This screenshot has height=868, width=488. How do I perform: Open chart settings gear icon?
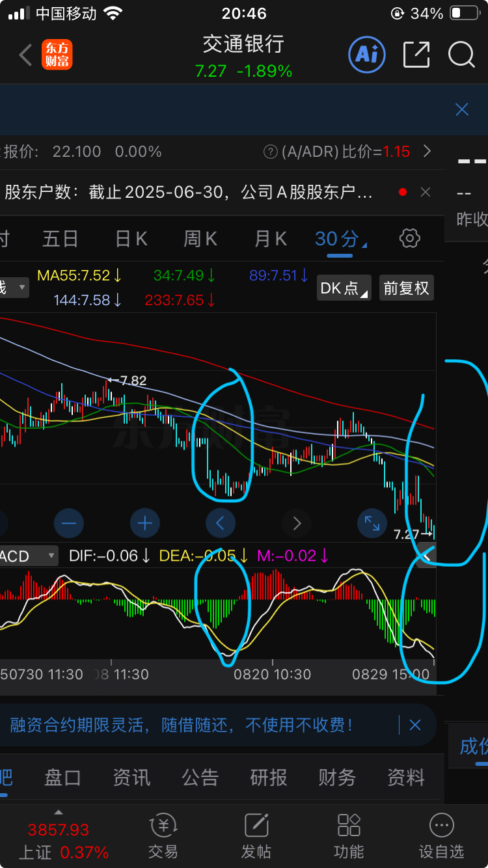click(409, 239)
